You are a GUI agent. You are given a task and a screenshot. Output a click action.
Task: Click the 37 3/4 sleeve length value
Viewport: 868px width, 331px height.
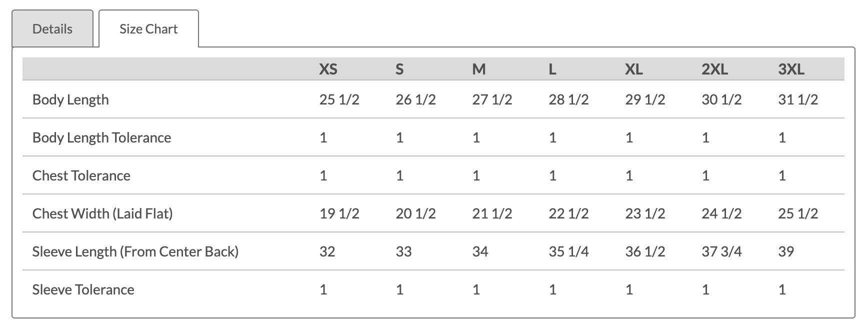pos(721,251)
